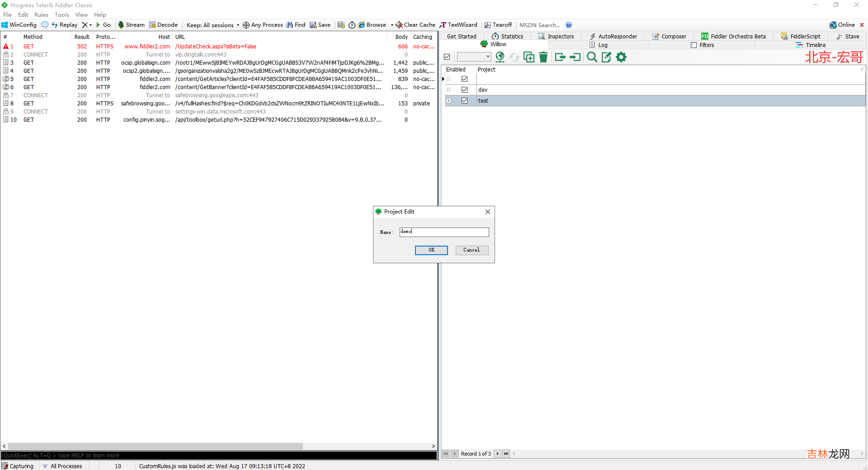
Task: Switch to the FiddlerScript tab
Action: pos(801,37)
